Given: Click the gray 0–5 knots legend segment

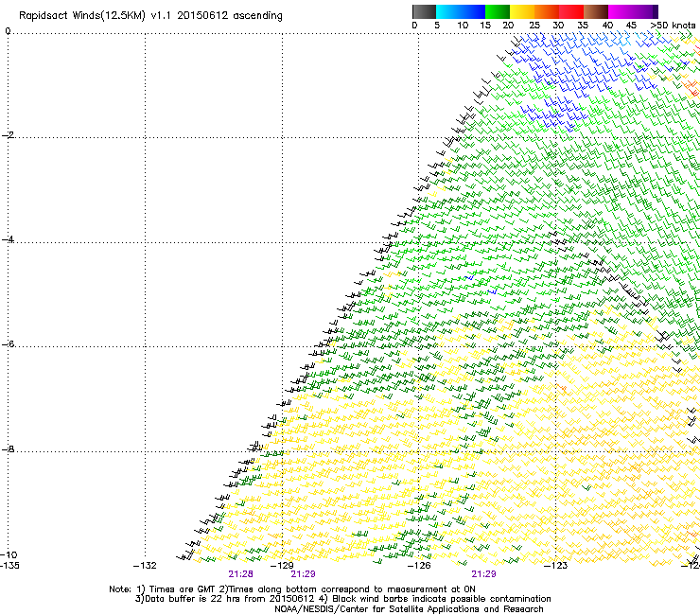Looking at the screenshot, I should 424,11.
